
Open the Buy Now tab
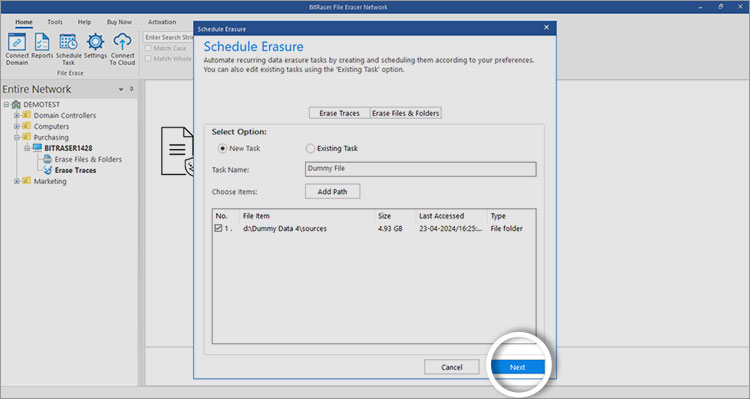[x=119, y=22]
